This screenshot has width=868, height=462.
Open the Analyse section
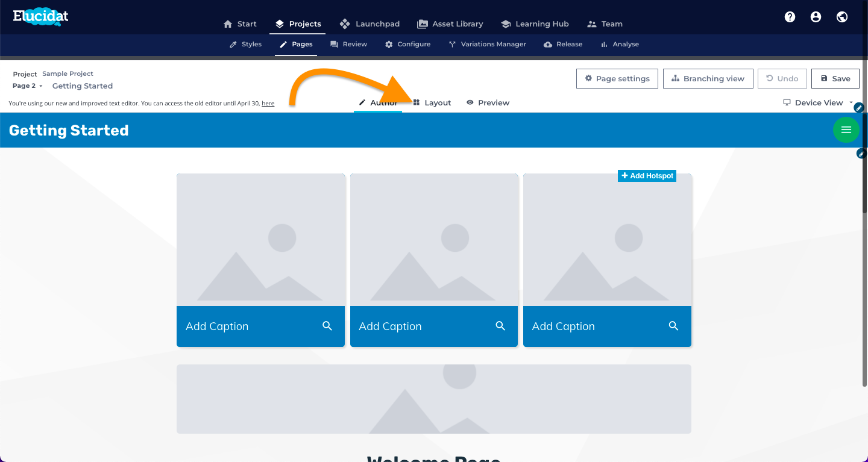[x=620, y=44]
